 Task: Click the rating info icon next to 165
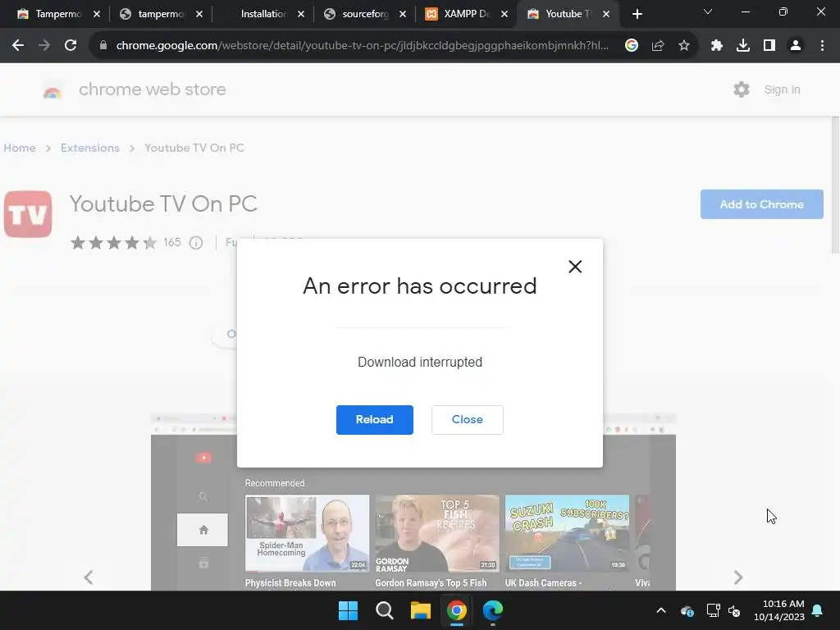tap(196, 243)
